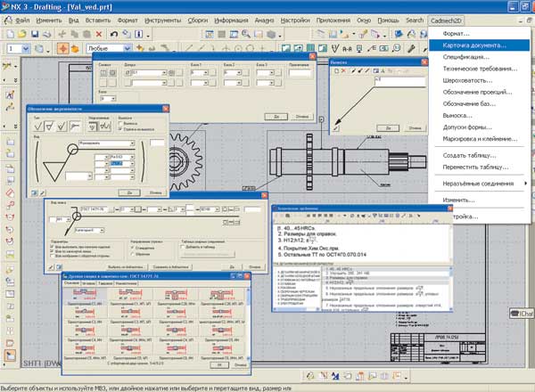Select the no-removal roughness type icon
This screenshot has width=535, height=392.
(x=62, y=127)
